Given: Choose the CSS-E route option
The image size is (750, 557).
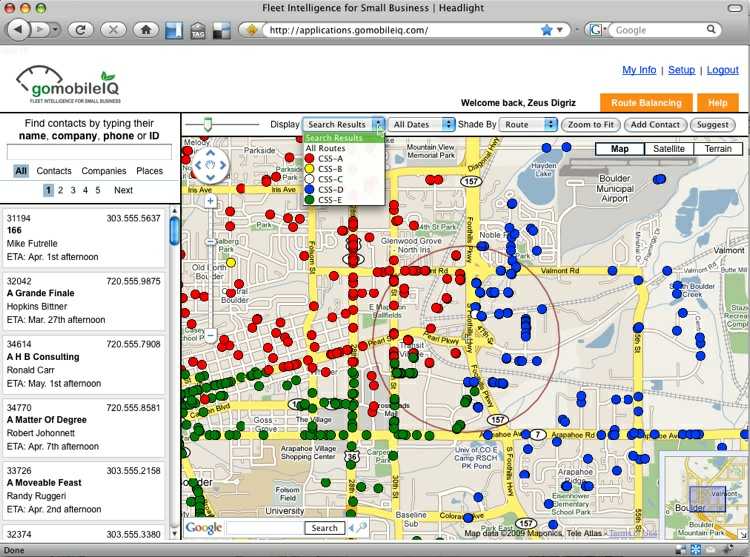Looking at the screenshot, I should coord(343,200).
